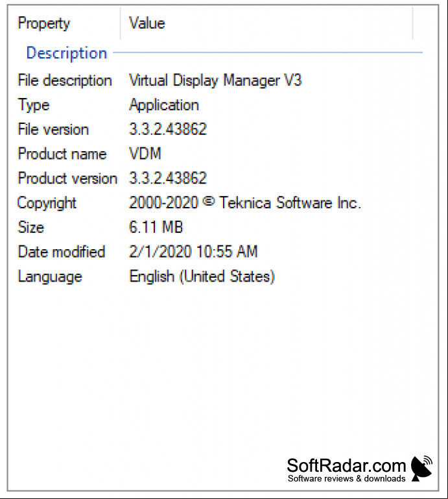Click the Virtual Display Manager V3 value
Viewport: 448px width, 499px height.
click(x=215, y=80)
